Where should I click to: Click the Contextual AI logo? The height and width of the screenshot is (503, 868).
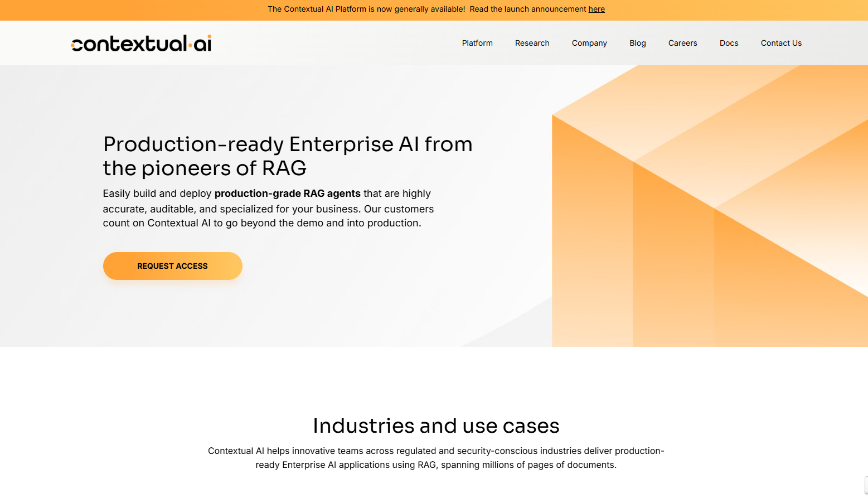pos(140,43)
